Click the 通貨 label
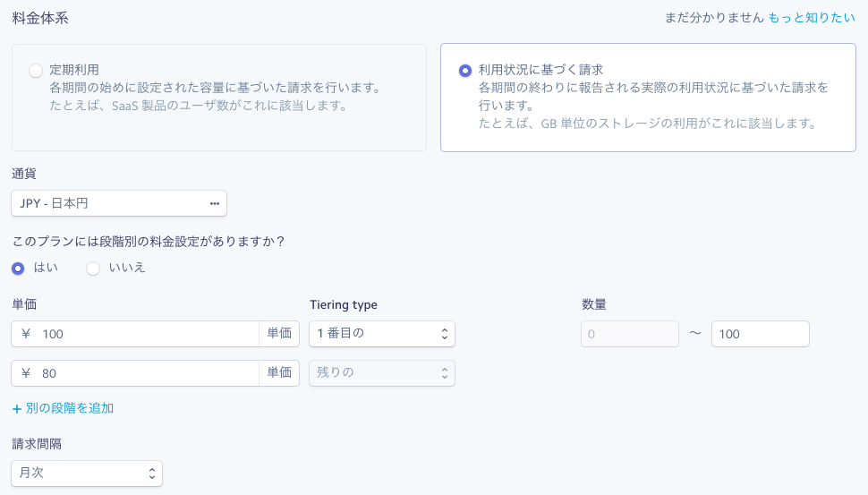The height and width of the screenshot is (495, 868). coord(24,174)
